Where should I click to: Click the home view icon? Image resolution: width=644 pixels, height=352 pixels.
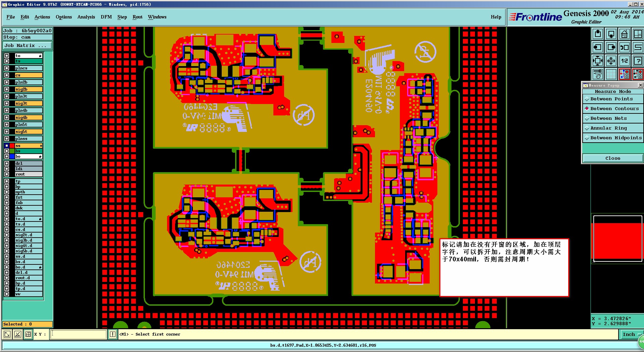(624, 34)
